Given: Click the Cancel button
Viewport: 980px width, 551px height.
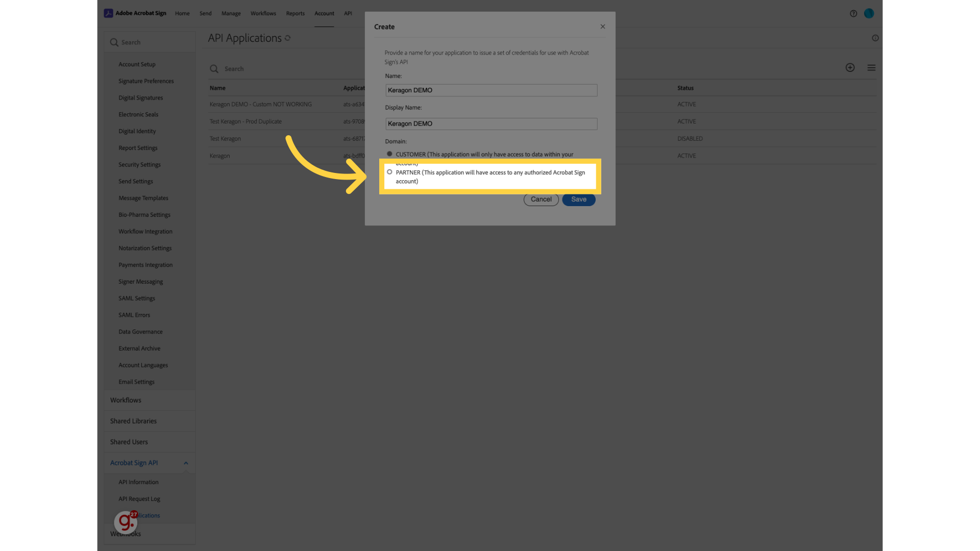Looking at the screenshot, I should pos(541,199).
